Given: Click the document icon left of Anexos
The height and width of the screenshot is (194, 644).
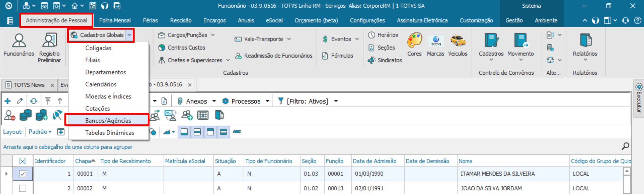Looking at the screenshot, I should coord(164,101).
